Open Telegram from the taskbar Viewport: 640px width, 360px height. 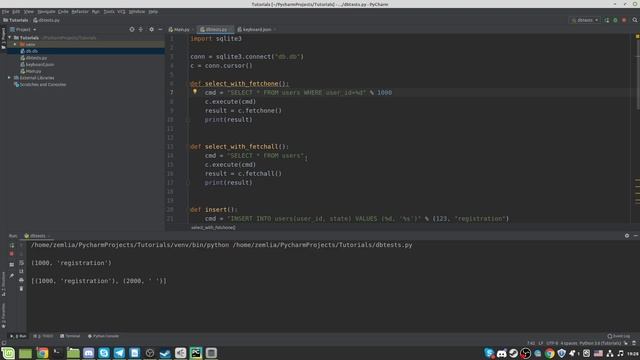point(119,353)
